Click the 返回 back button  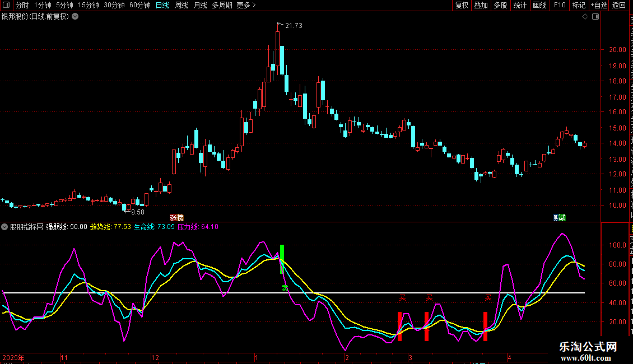pos(619,5)
